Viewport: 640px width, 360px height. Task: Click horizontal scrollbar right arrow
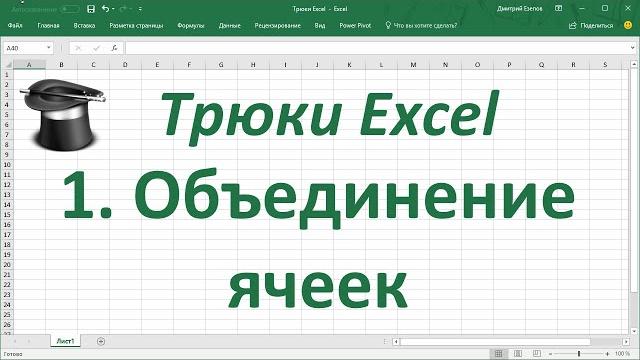(x=626, y=342)
